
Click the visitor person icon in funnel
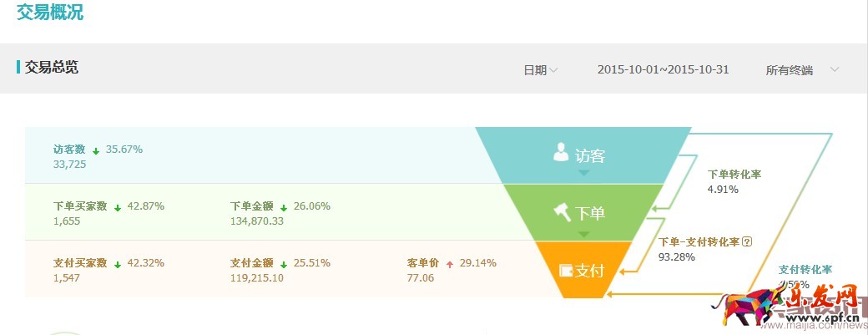point(561,152)
